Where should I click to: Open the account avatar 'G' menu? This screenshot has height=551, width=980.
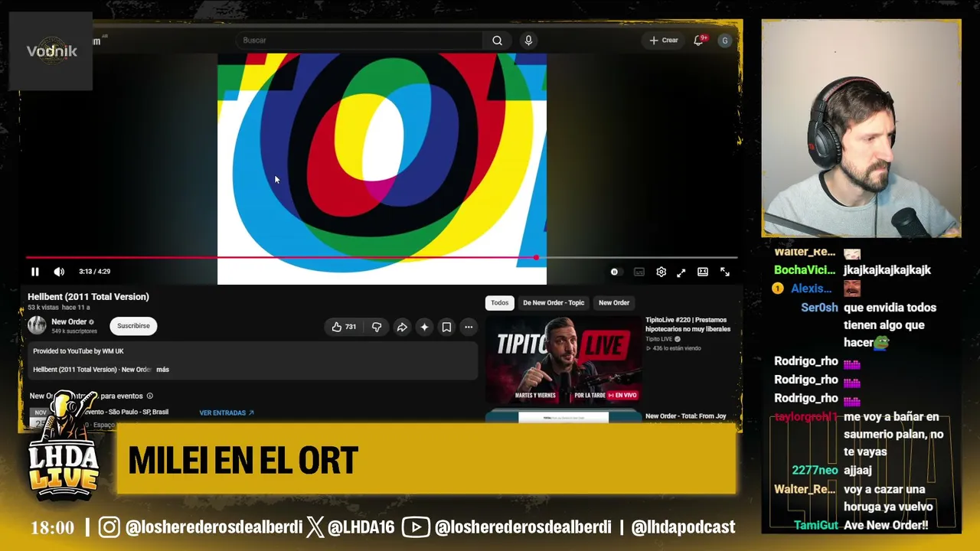(x=724, y=41)
